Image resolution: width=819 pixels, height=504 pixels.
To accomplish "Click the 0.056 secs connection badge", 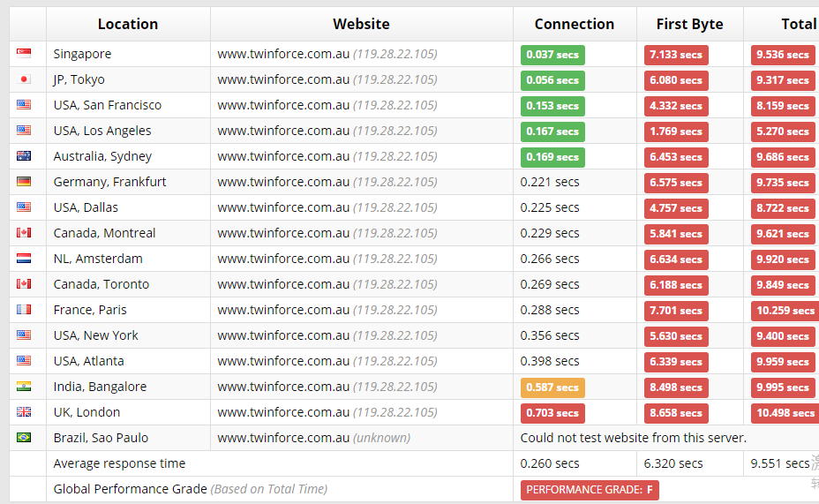I will coord(552,80).
